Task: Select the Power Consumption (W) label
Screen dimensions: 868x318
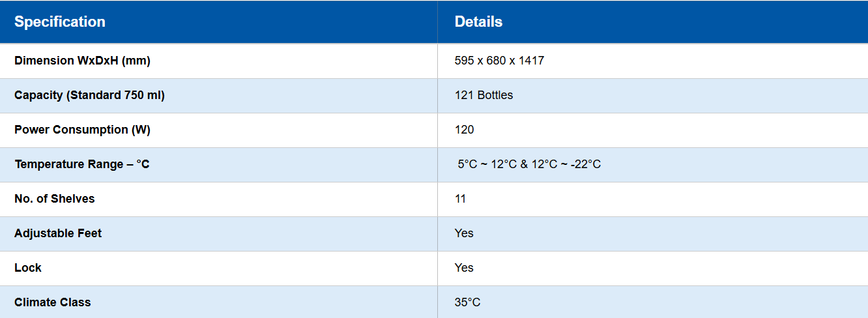Action: 82,130
